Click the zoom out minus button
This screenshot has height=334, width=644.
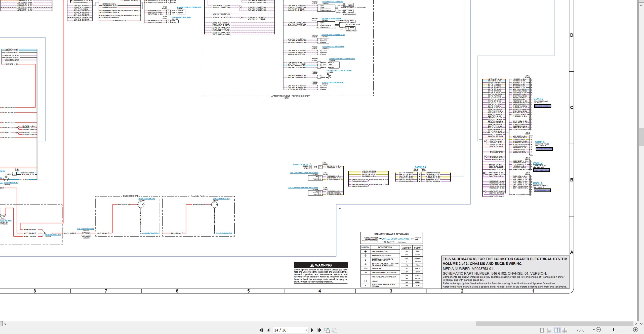click(x=598, y=330)
